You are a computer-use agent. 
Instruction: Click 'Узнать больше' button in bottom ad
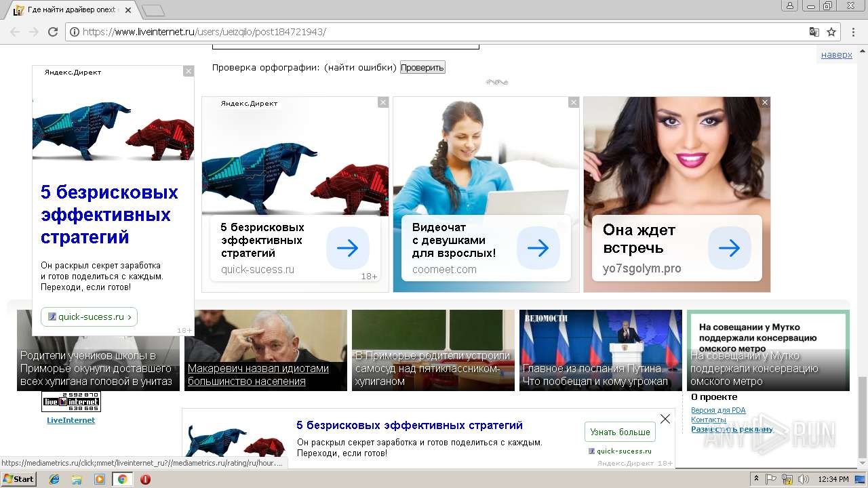pyautogui.click(x=620, y=432)
